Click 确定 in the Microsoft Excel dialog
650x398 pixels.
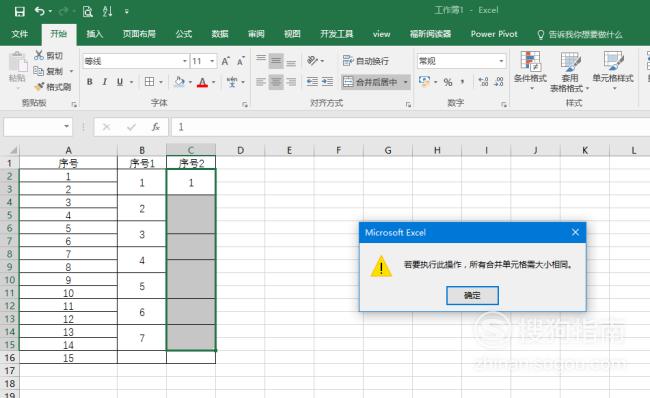(x=472, y=296)
